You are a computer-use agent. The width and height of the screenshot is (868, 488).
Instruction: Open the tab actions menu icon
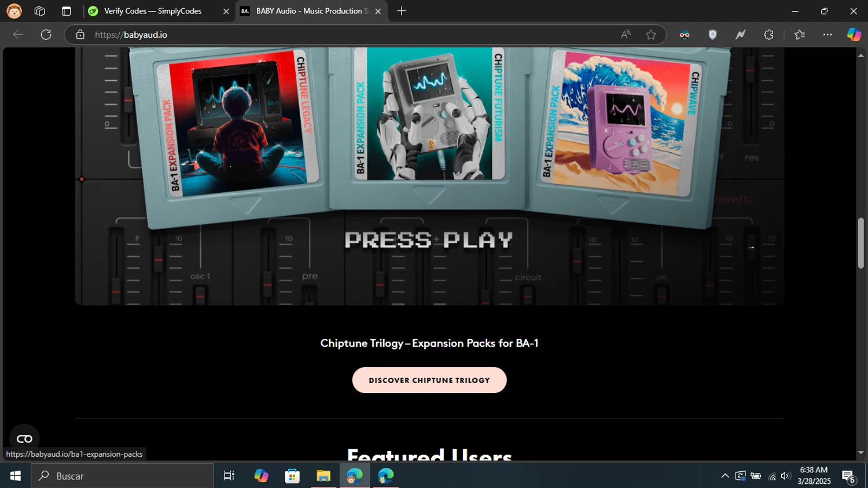(66, 11)
